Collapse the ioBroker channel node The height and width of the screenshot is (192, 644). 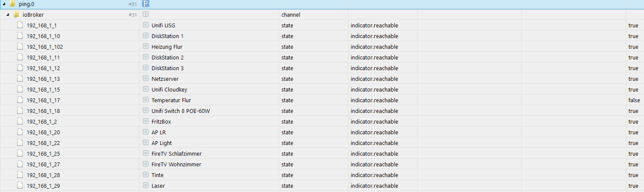pyautogui.click(x=8, y=15)
